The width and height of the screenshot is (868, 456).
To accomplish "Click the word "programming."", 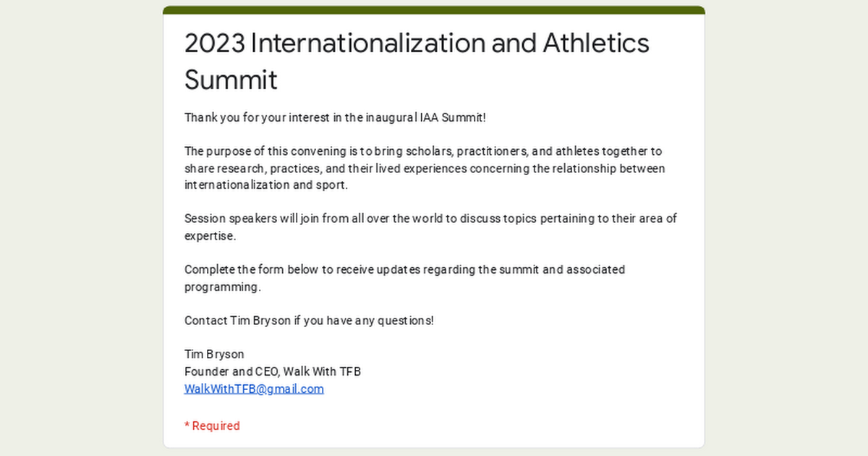I will click(x=222, y=287).
